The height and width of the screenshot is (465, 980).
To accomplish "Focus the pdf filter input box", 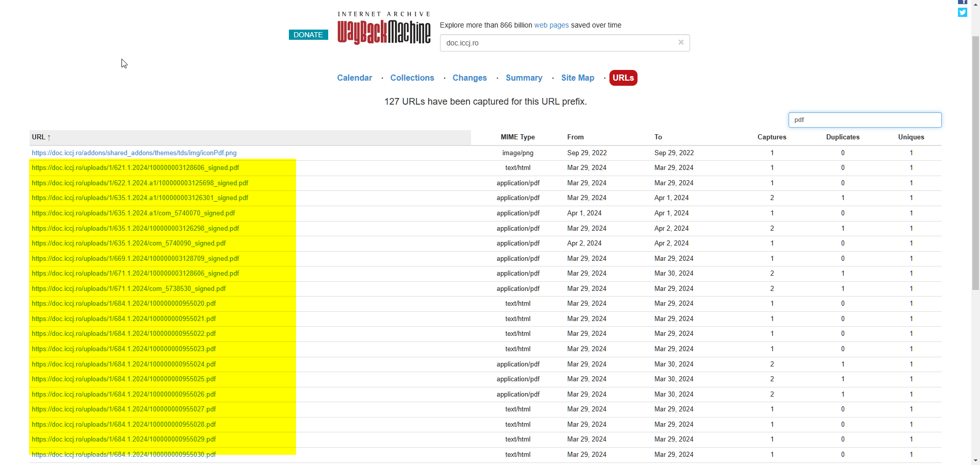I will click(x=864, y=120).
